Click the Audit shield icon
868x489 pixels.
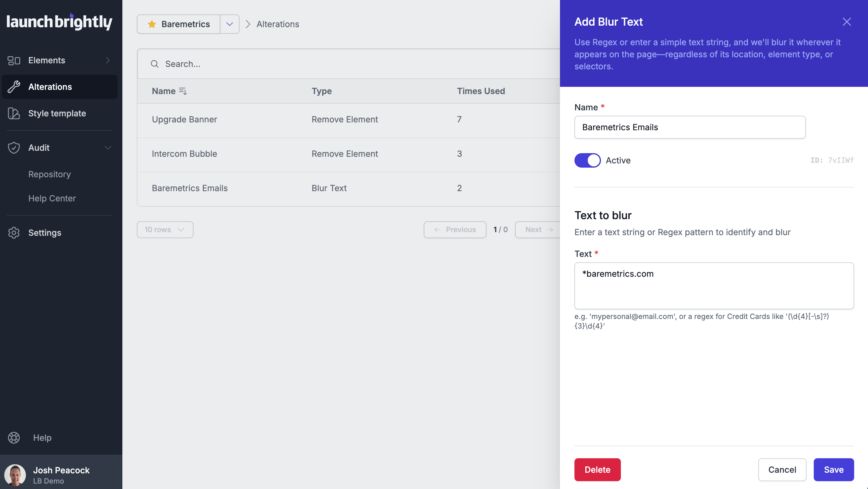point(14,148)
